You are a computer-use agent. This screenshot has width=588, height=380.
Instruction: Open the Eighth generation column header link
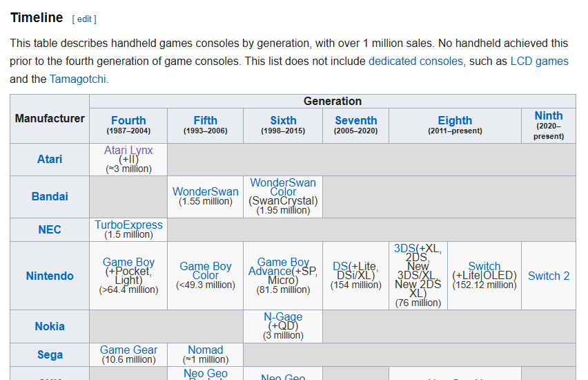(455, 120)
